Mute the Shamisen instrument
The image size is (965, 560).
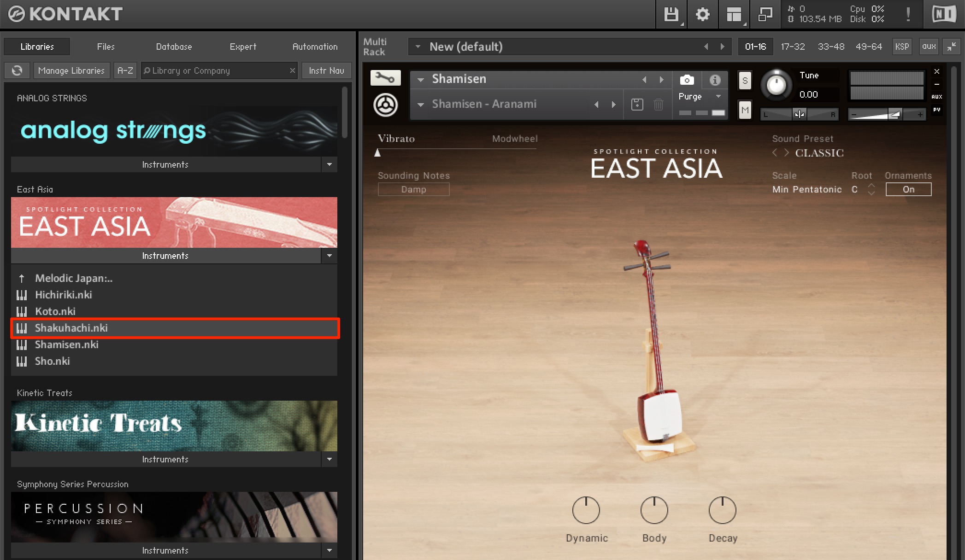coord(745,110)
